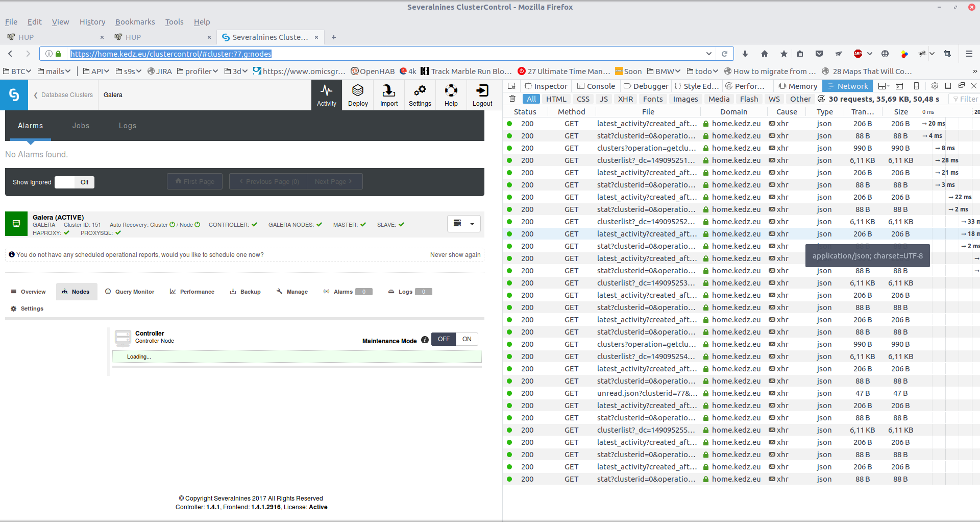Expand the BMW bookmarks folder
This screenshot has width=980, height=522.
(664, 71)
